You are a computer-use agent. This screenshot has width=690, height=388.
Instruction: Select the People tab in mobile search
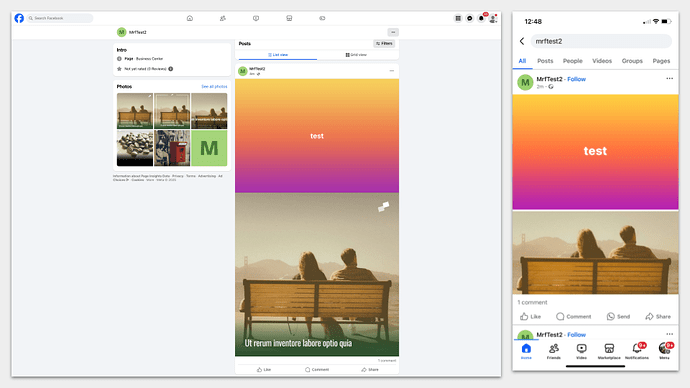coord(573,61)
